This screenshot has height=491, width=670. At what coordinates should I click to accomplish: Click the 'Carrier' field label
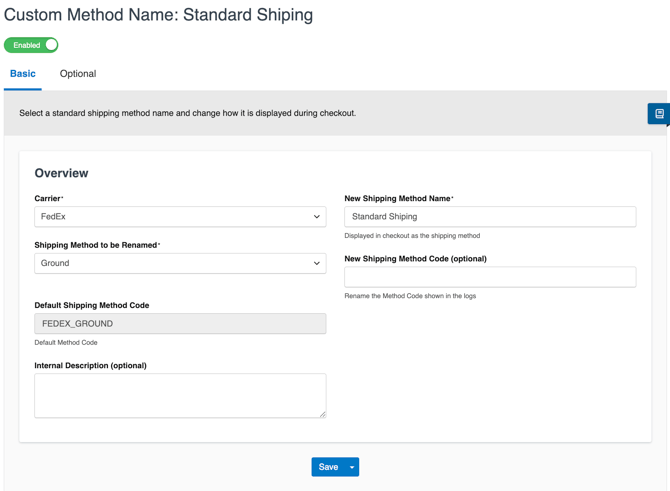(x=49, y=198)
